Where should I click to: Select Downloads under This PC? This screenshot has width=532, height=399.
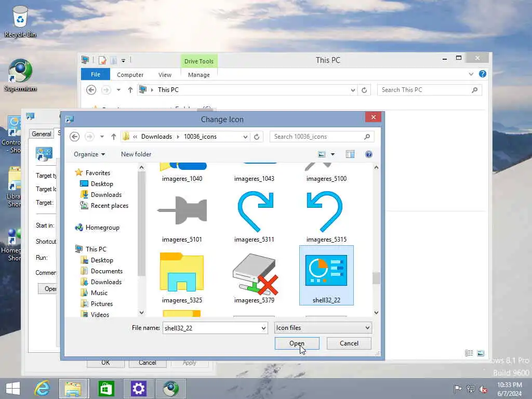[106, 282]
